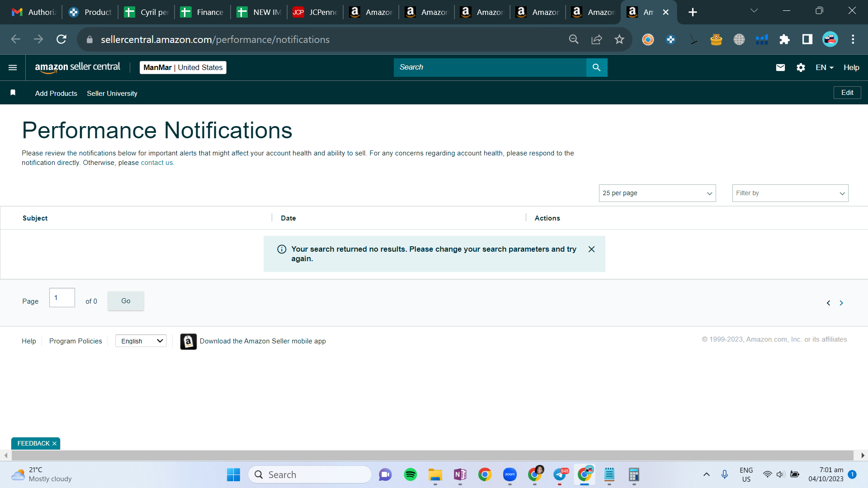Open the Seller Central hamburger menu
Viewport: 868px width, 488px height.
pyautogui.click(x=13, y=67)
